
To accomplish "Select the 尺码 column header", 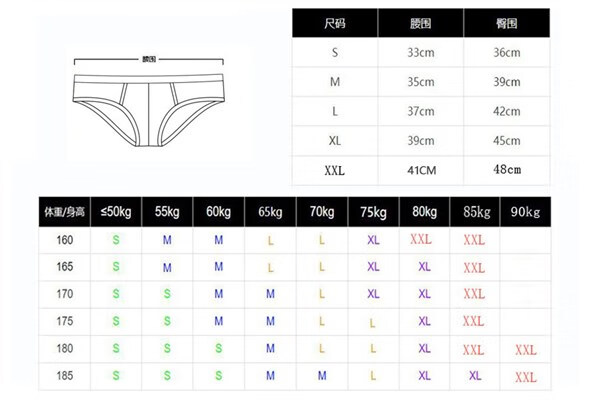I will coord(335,22).
